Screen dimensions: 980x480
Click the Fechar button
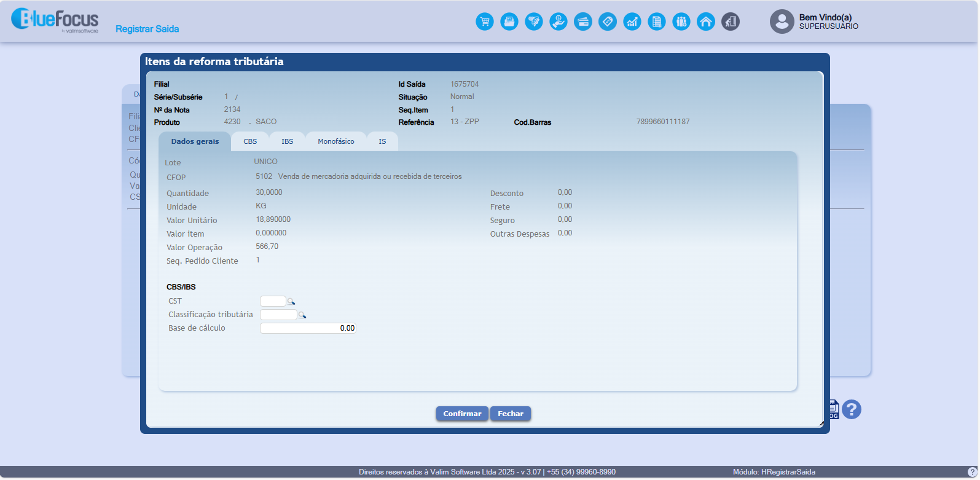[511, 414]
